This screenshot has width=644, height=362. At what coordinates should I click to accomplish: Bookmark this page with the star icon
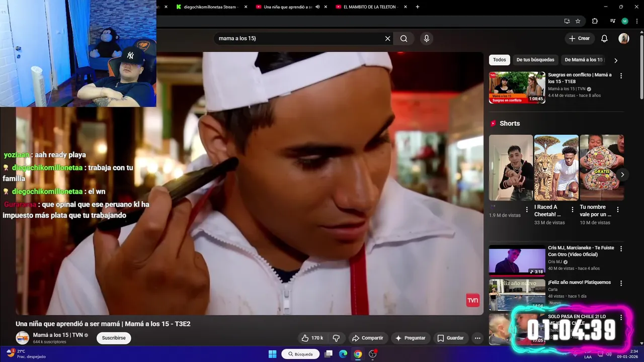[x=578, y=21]
